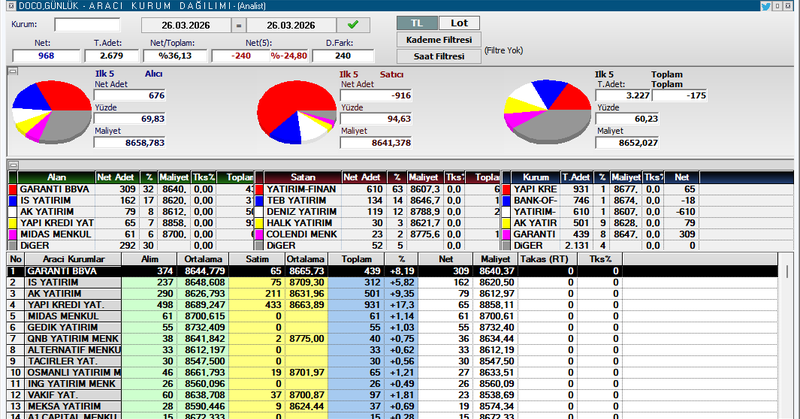800x419 pixels.
Task: Select the VAKIF YAT. row
Action: click(392, 395)
